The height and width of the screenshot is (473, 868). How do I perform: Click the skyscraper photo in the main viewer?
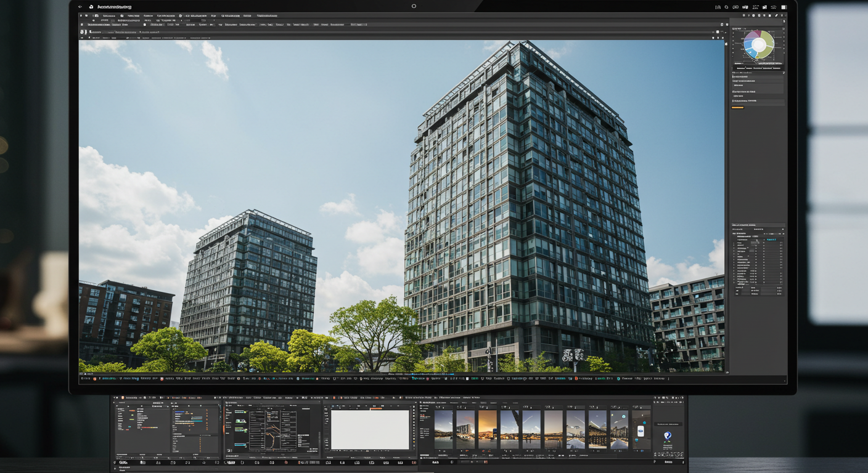(401, 206)
